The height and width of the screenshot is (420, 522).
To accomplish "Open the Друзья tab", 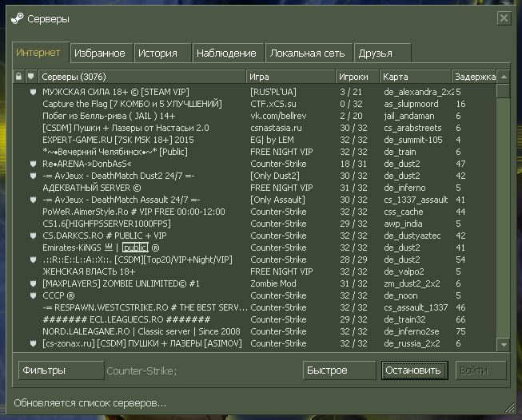I will (383, 53).
